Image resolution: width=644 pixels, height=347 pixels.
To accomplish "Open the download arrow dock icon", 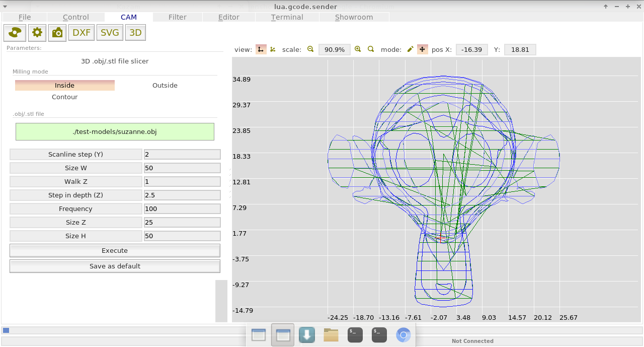I will 307,335.
